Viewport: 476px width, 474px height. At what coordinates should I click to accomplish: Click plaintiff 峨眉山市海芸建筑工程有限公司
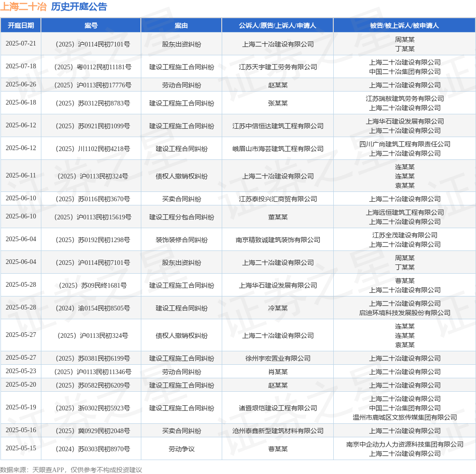pos(278,149)
